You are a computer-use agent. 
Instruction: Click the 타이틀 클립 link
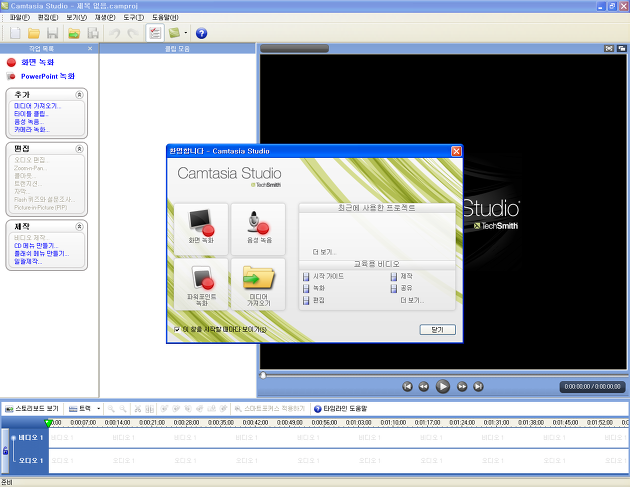pyautogui.click(x=31, y=114)
